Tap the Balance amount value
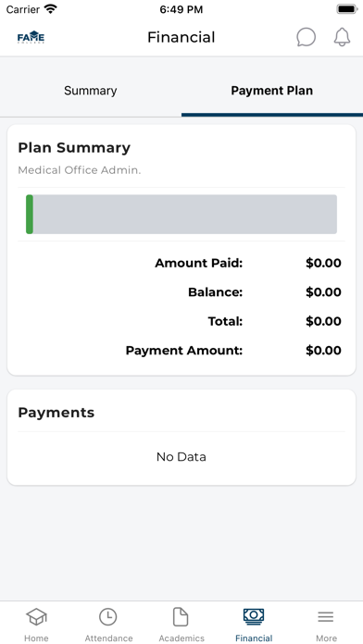 point(323,292)
